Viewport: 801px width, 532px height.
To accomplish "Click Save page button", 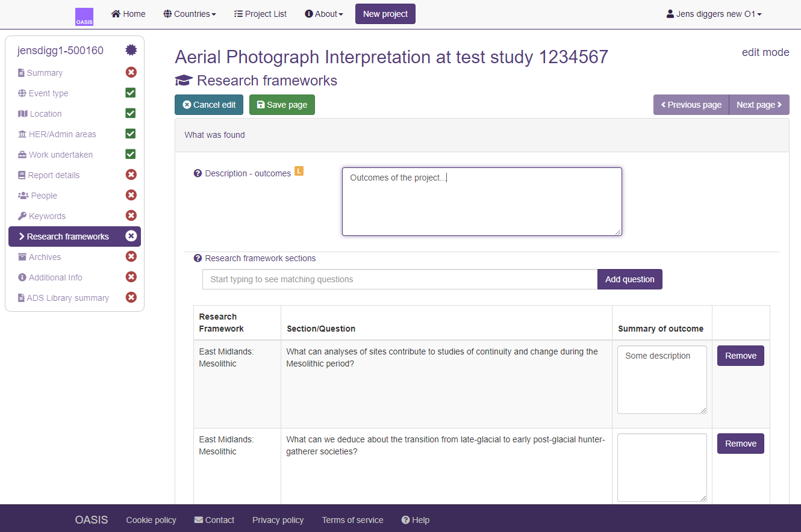I will (x=282, y=105).
